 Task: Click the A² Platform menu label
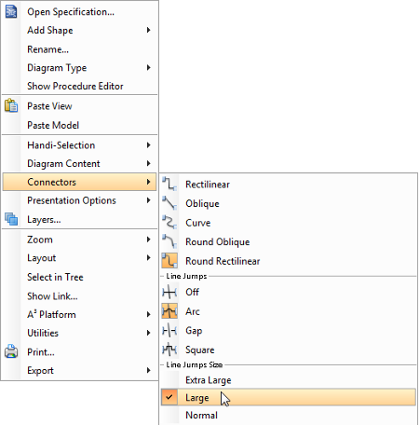(51, 314)
